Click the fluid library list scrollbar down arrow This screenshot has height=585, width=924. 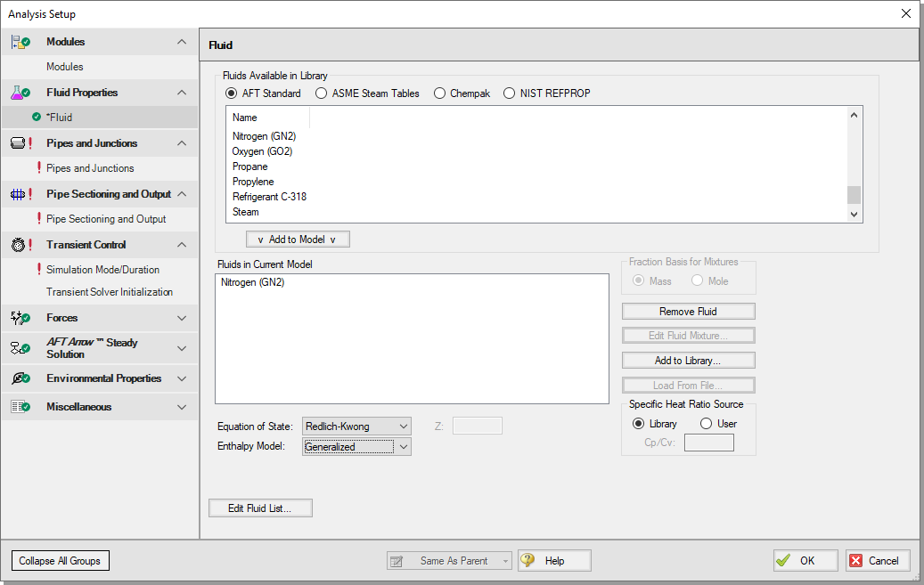[x=854, y=214]
